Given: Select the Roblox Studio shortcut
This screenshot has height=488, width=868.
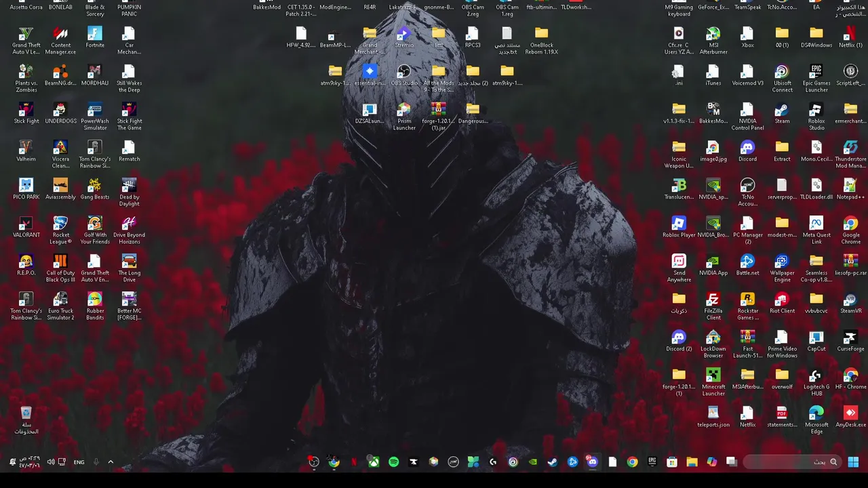Looking at the screenshot, I should coord(816,117).
